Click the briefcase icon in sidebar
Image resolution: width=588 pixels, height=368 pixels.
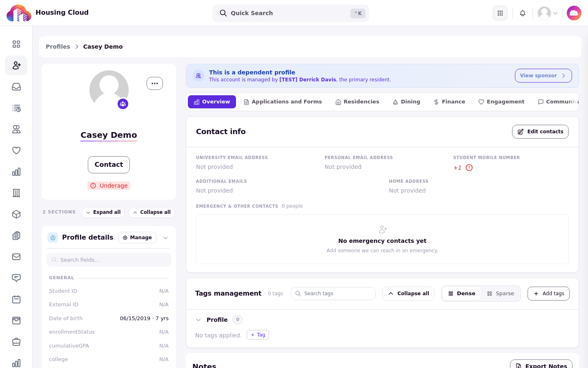tap(16, 342)
